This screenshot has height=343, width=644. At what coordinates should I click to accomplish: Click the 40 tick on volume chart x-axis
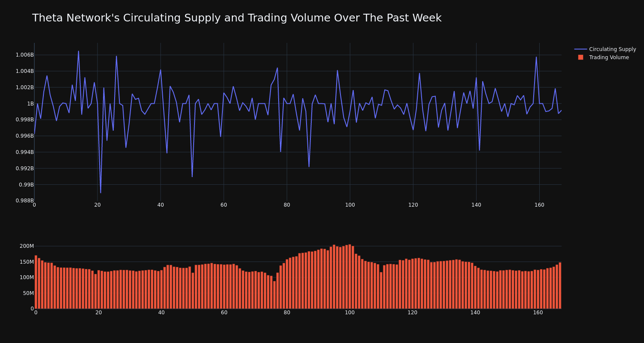point(161,313)
